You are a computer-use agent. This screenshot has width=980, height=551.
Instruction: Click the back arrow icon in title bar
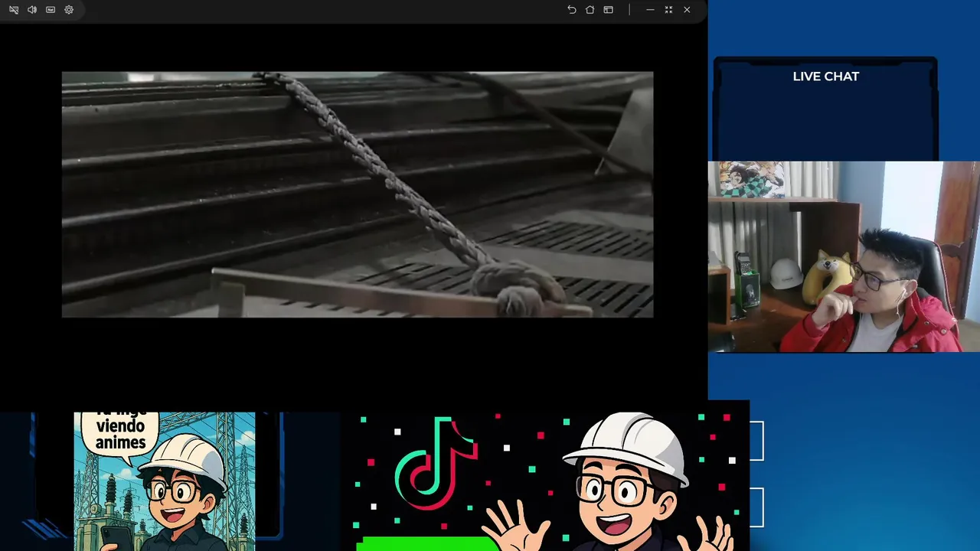[571, 10]
